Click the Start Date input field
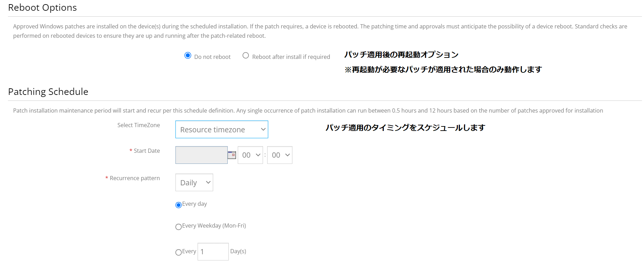 [x=201, y=155]
